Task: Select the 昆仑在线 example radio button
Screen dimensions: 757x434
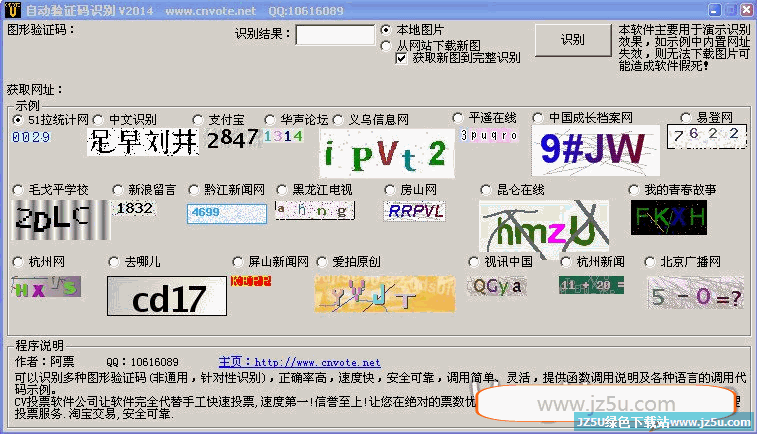Action: 486,190
